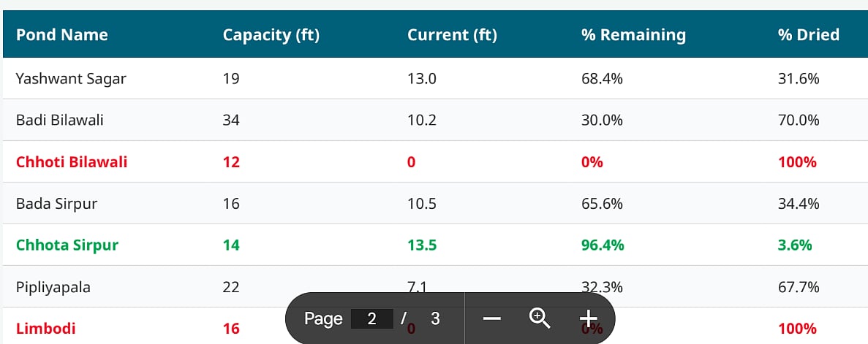The height and width of the screenshot is (344, 868).
Task: Click the 96.4% remaining value
Action: point(603,245)
